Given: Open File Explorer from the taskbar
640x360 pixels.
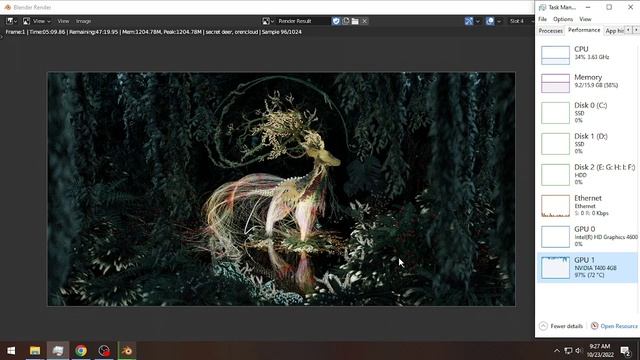Looking at the screenshot, I should pos(35,351).
